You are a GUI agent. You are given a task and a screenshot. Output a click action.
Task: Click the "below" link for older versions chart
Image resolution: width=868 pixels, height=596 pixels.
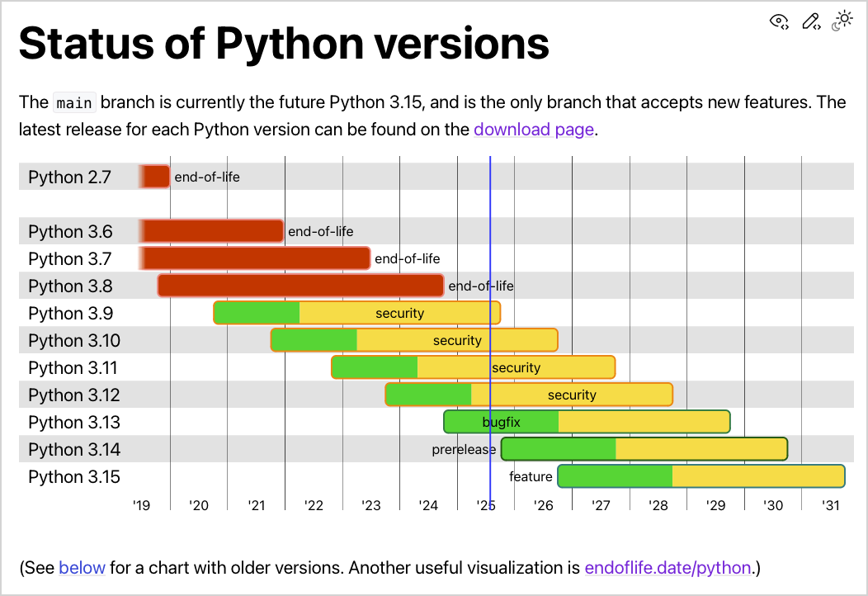82,568
